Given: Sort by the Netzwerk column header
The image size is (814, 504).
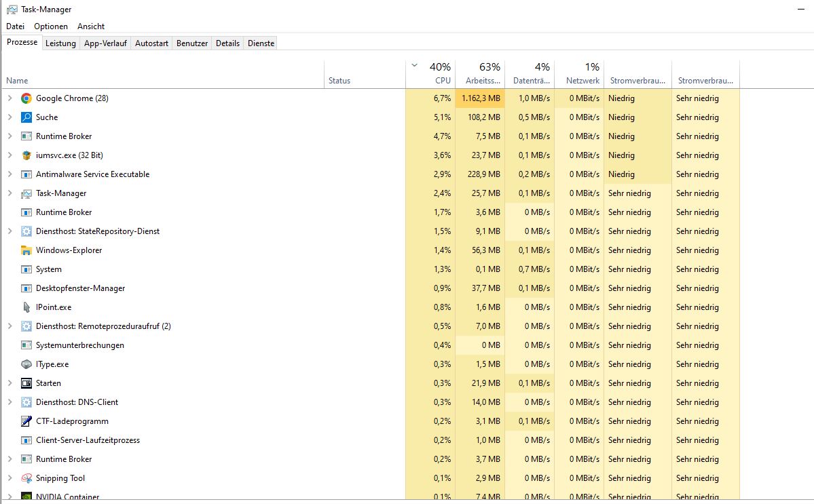Looking at the screenshot, I should [579, 73].
